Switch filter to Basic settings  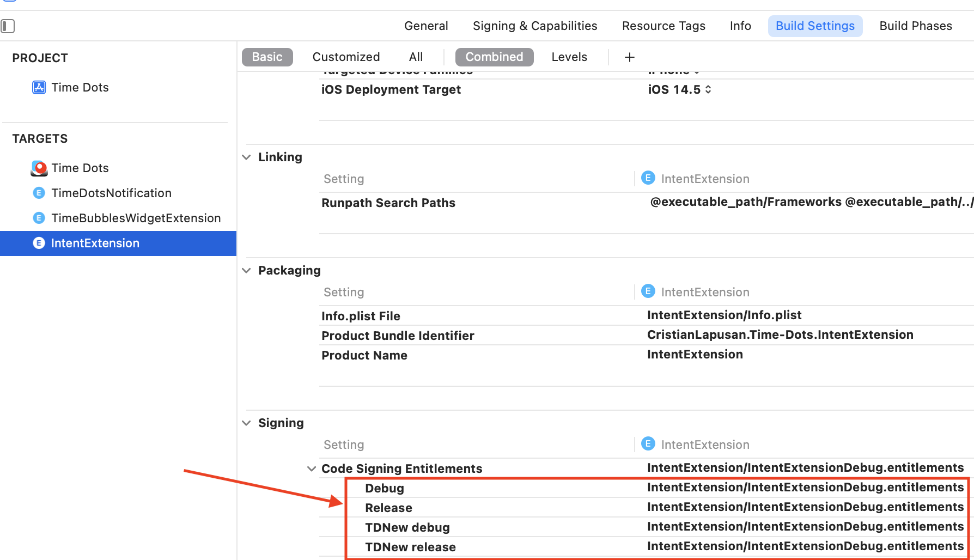[267, 57]
